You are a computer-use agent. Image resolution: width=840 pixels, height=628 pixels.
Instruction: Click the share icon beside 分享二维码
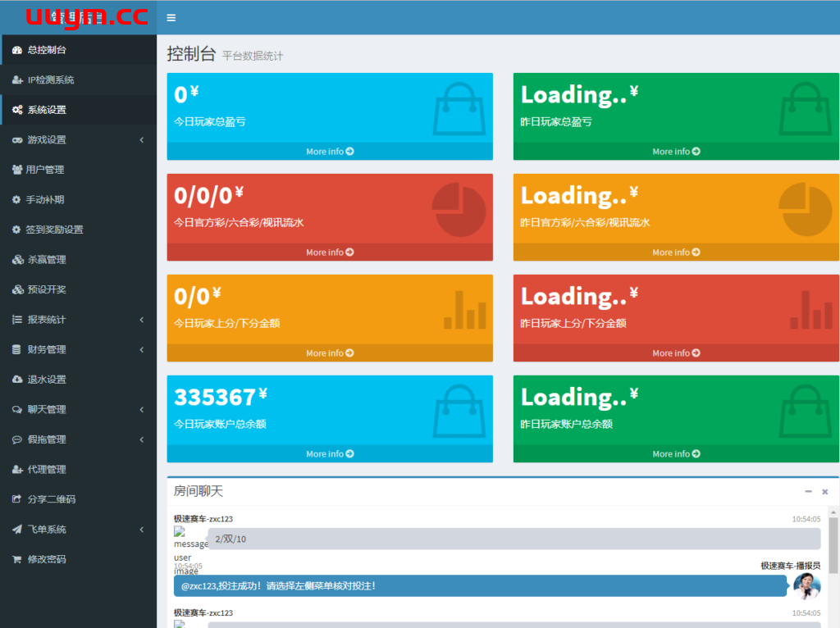pos(17,499)
